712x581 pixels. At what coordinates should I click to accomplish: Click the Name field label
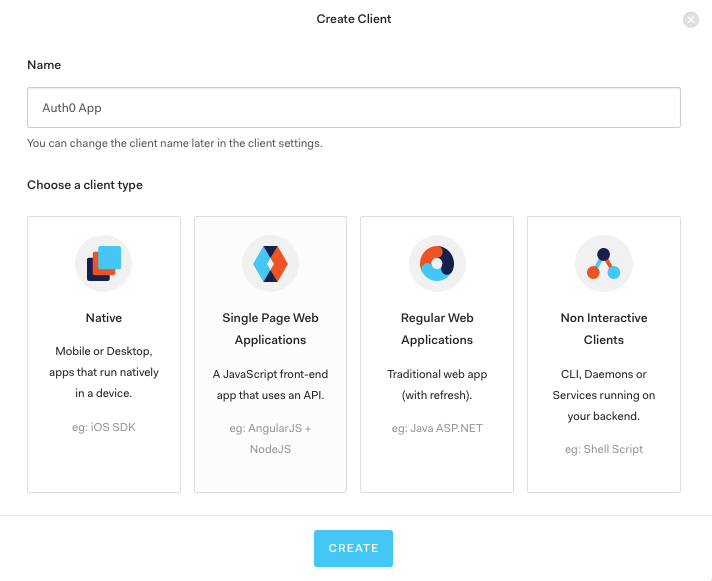44,65
